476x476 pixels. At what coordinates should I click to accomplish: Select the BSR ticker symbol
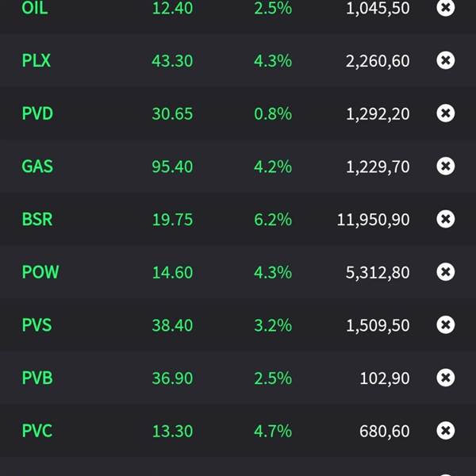[37, 219]
